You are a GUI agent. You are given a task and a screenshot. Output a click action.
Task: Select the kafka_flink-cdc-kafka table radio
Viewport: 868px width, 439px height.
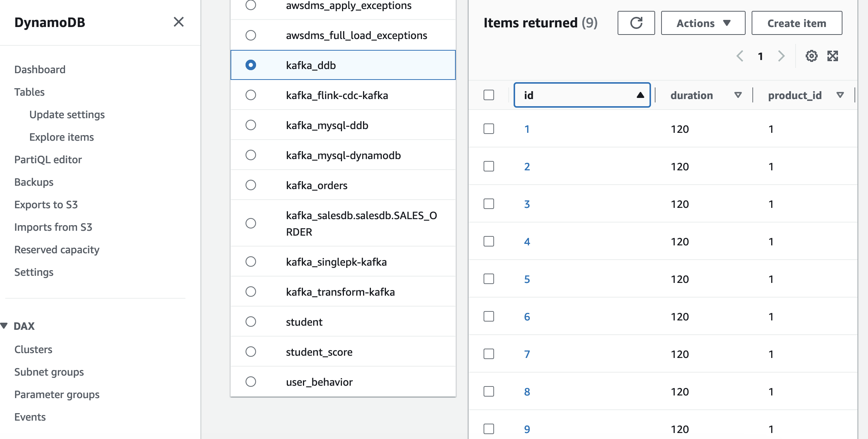(x=251, y=95)
